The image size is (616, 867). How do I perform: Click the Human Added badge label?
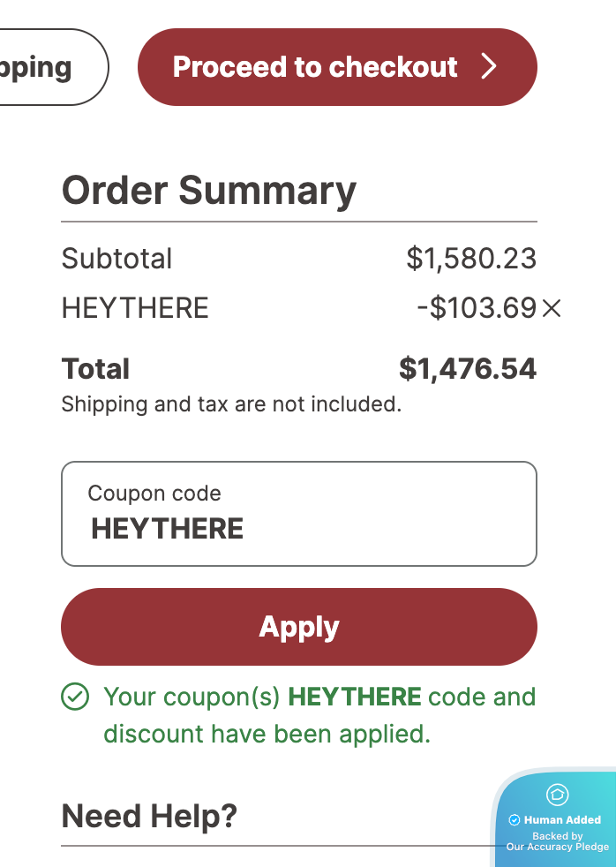[562, 820]
